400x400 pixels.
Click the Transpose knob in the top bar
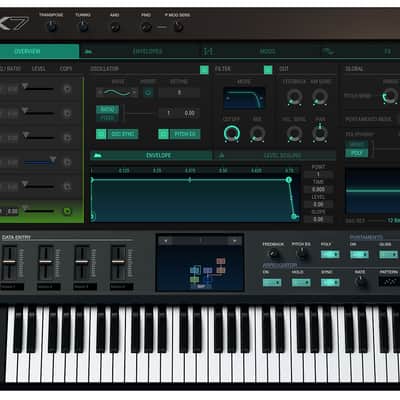point(51,26)
